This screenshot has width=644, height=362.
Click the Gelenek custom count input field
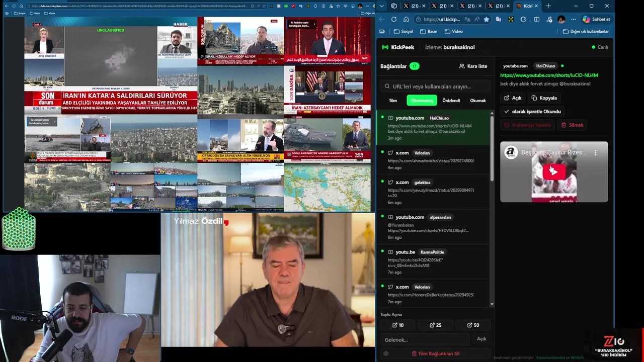coord(425,340)
